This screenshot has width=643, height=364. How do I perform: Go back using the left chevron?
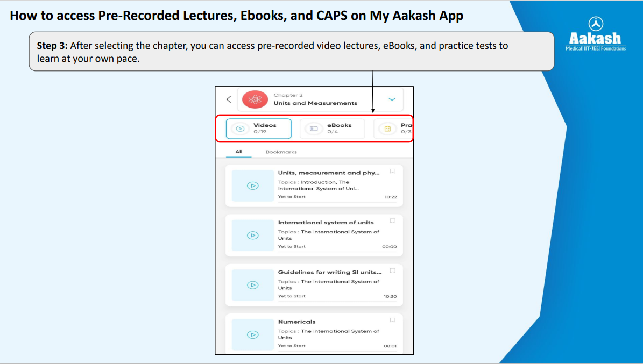click(x=229, y=99)
